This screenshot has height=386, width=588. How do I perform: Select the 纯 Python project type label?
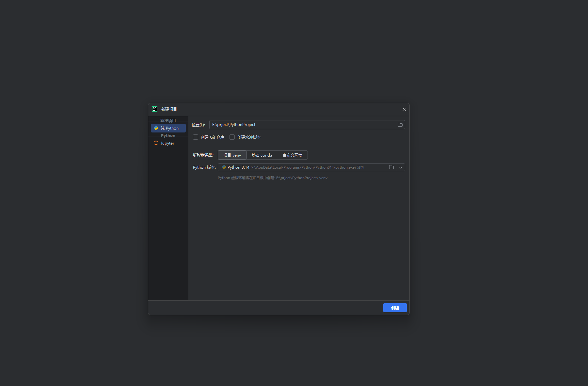(x=170, y=128)
